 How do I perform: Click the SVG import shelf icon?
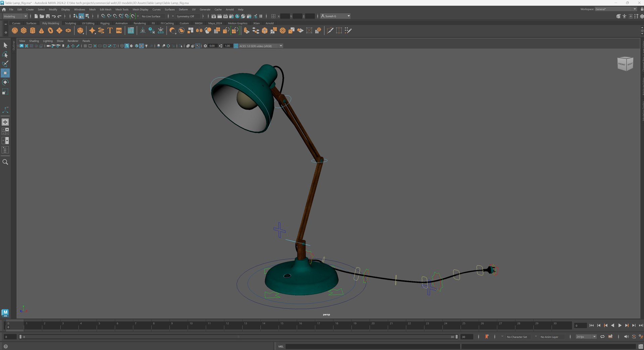point(119,31)
